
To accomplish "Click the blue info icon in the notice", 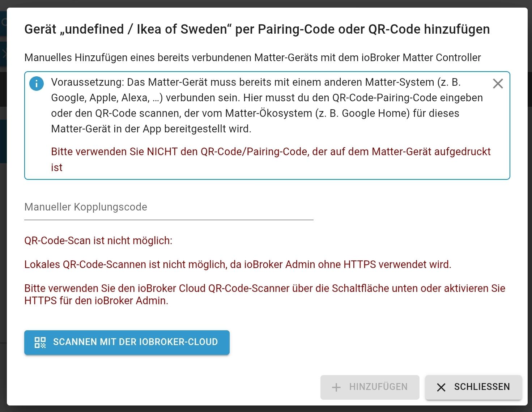I will point(37,84).
